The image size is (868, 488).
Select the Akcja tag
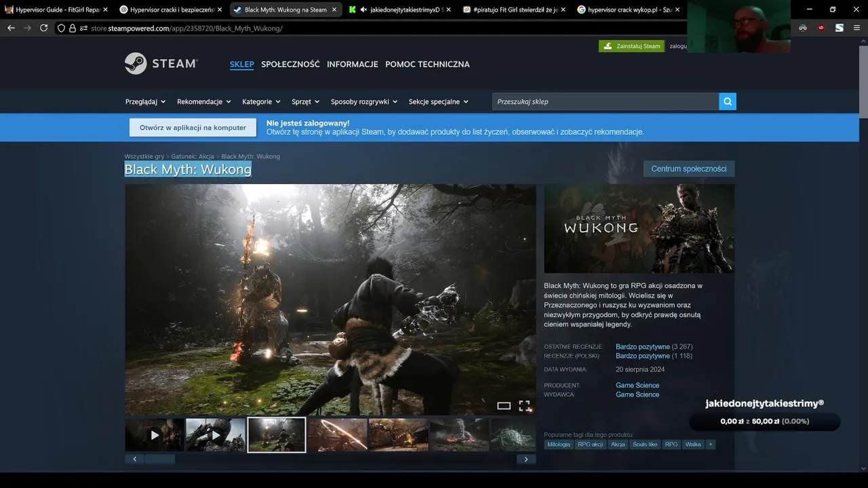618,445
